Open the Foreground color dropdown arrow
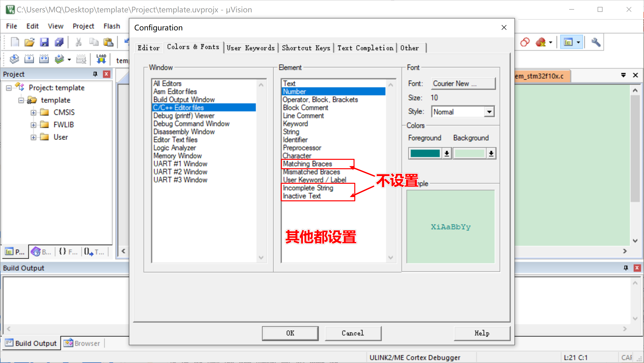 [447, 153]
